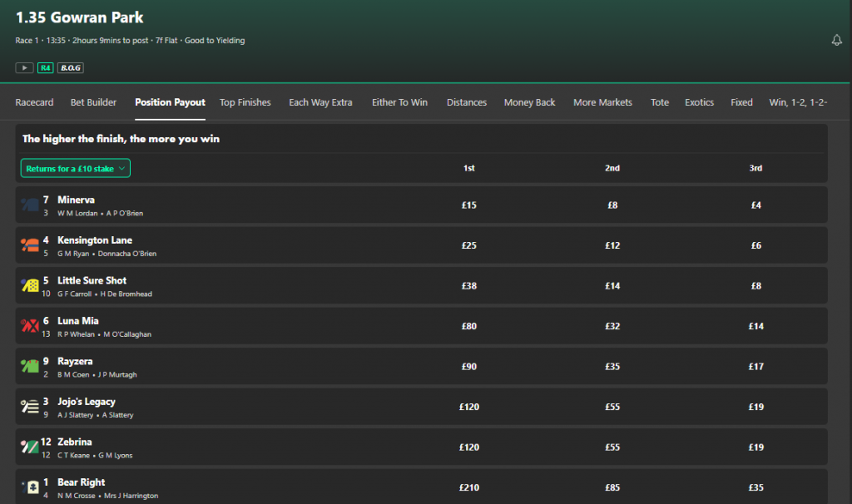Viewport: 852px width, 504px height.
Task: Choose Luna Mia's £14 3rd place payout
Action: 755,326
